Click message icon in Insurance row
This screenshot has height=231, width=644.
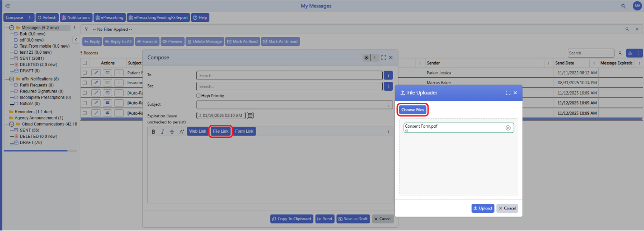coord(107,82)
